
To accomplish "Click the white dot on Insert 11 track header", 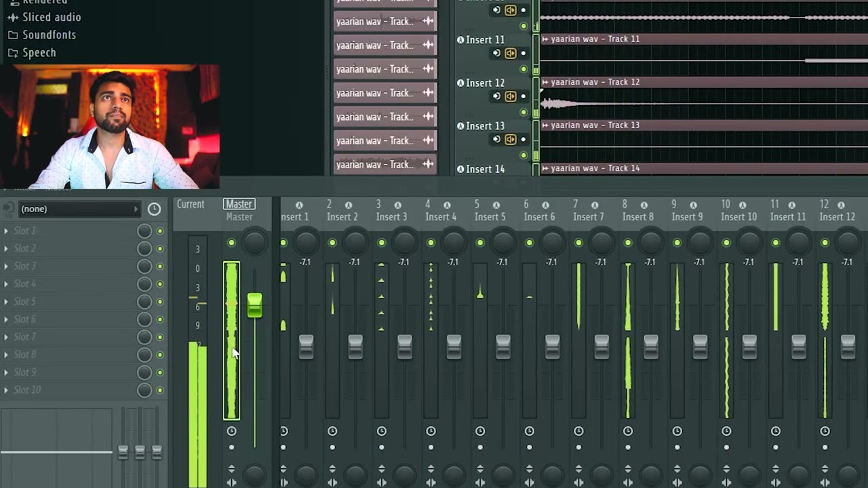I will (x=523, y=53).
